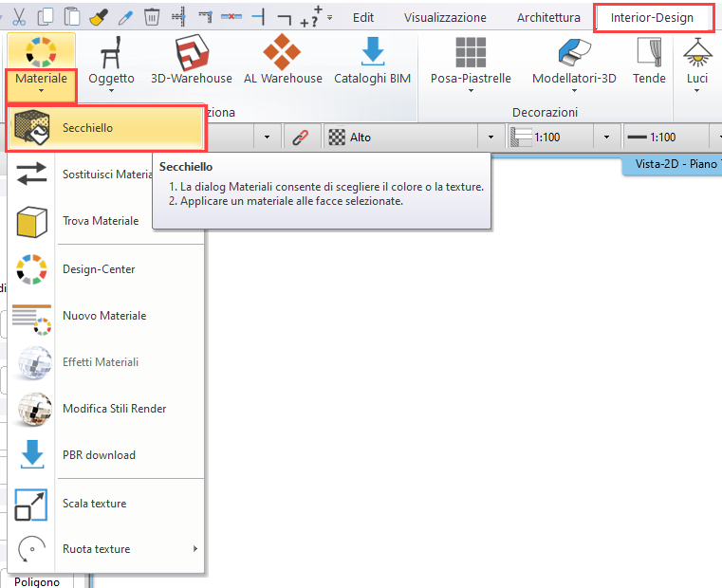Switch to the Architettura tab

548,17
